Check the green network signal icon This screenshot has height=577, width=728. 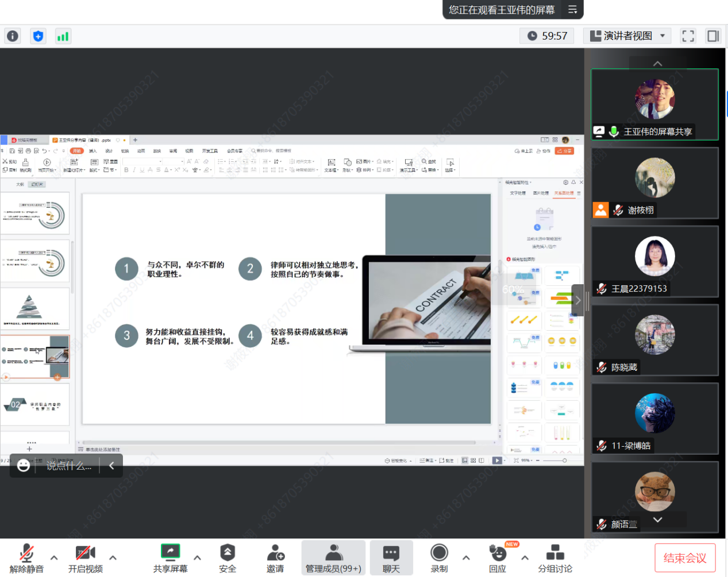(63, 36)
